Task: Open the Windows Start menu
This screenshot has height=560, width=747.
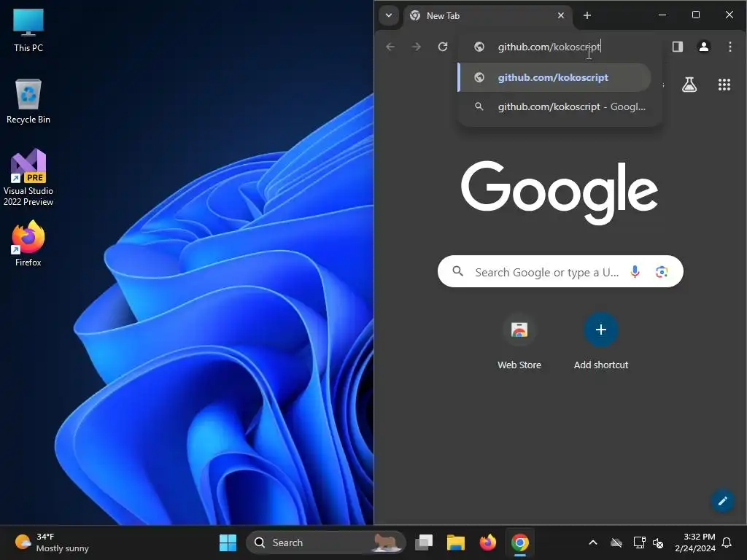Action: point(228,542)
